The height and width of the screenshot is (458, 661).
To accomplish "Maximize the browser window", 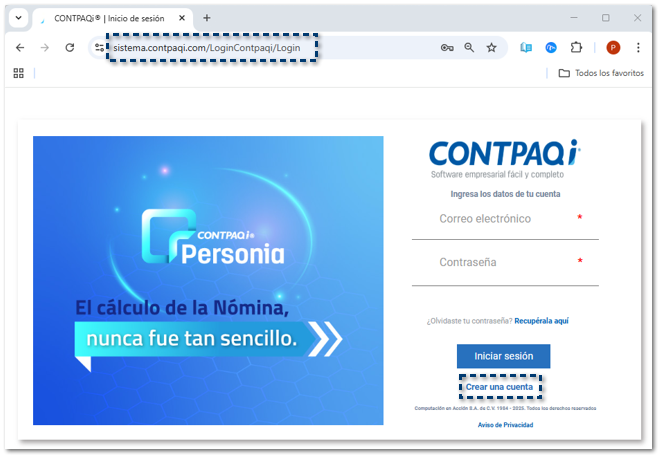I will [606, 18].
